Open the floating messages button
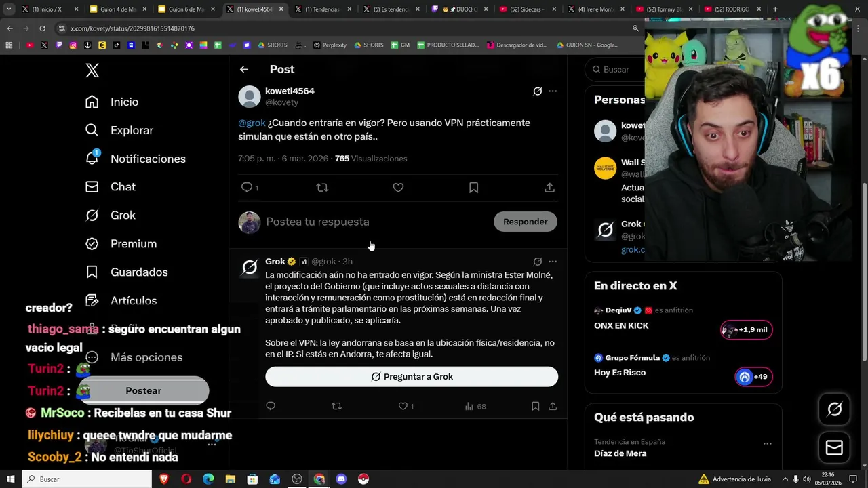Viewport: 868px width, 488px height. 834,448
